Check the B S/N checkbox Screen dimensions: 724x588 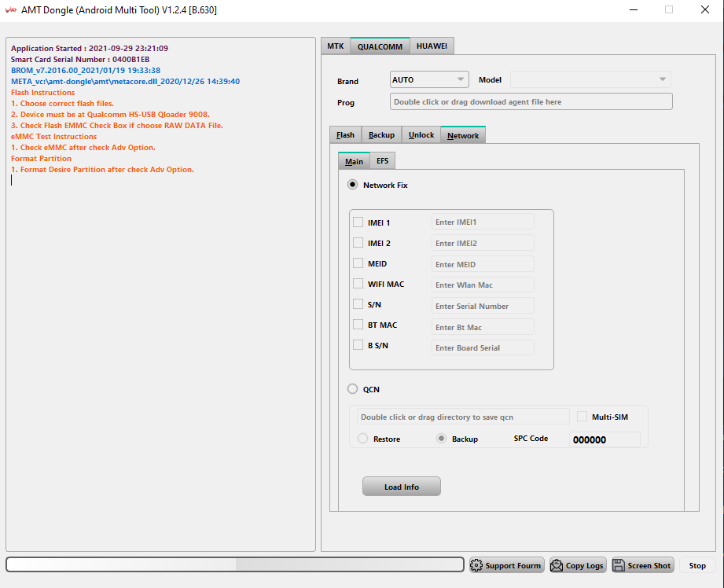(358, 345)
